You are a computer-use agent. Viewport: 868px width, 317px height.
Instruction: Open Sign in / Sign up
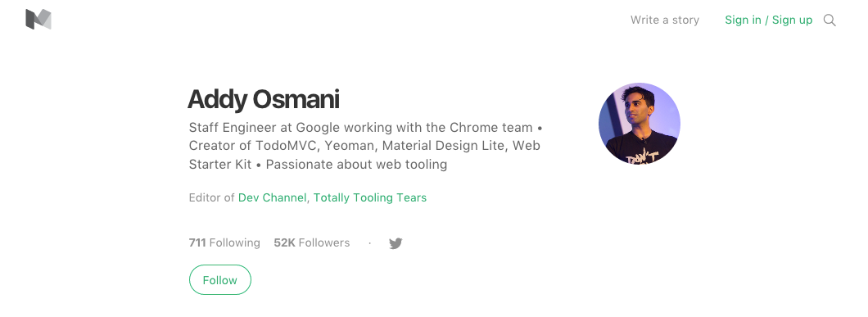pos(768,20)
